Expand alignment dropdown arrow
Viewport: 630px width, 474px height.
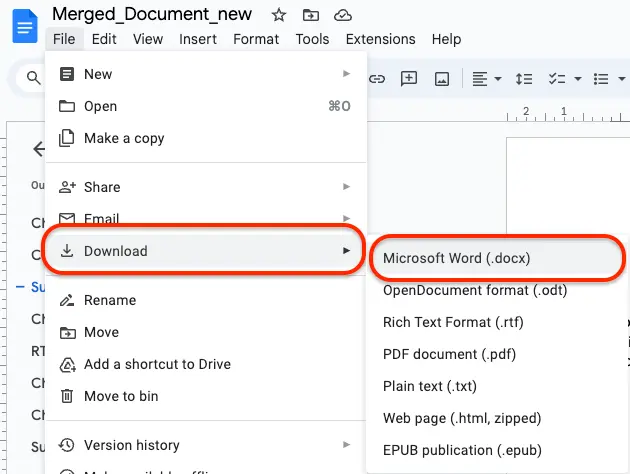[498, 79]
